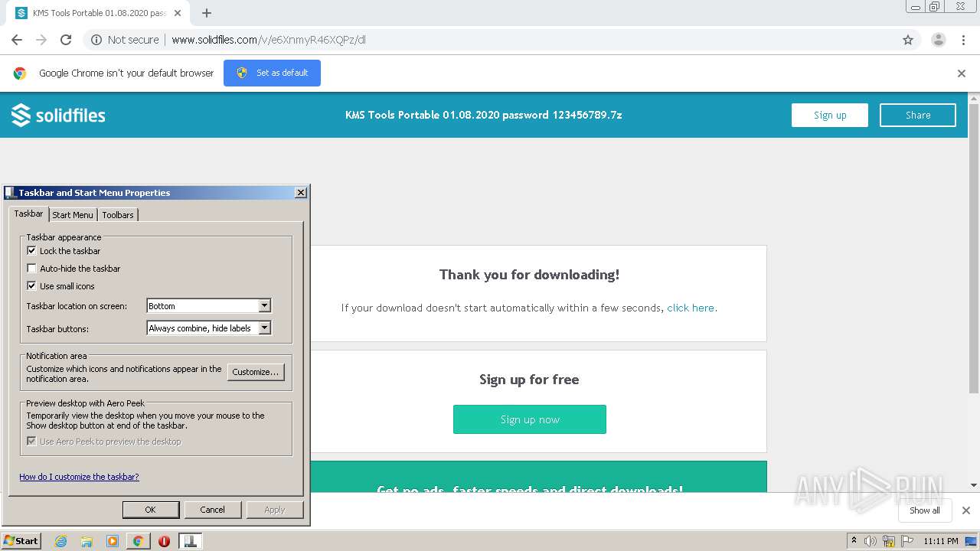Close the KMS Tools Portable tab
This screenshot has height=551, width=980.
coord(178,13)
